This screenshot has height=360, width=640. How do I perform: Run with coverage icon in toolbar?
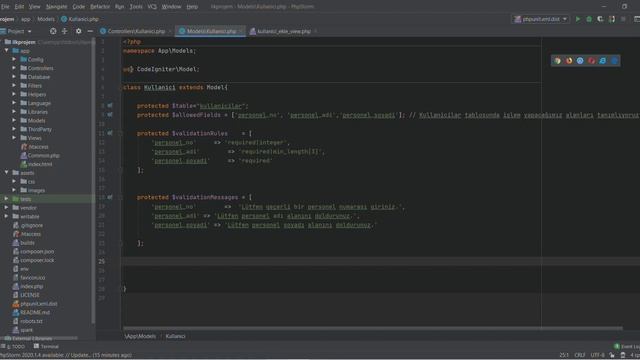pos(600,19)
